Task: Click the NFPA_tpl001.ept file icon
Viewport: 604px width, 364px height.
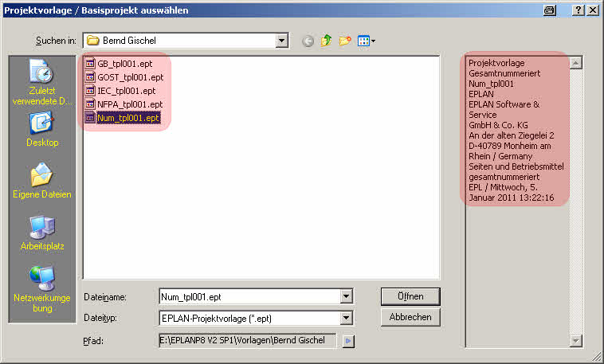Action: click(90, 104)
